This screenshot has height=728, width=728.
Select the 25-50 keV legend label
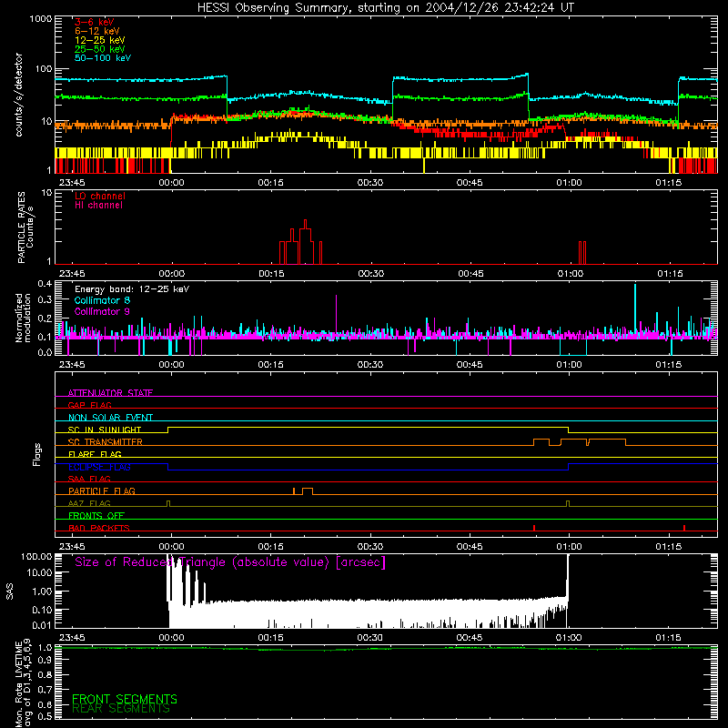point(99,49)
